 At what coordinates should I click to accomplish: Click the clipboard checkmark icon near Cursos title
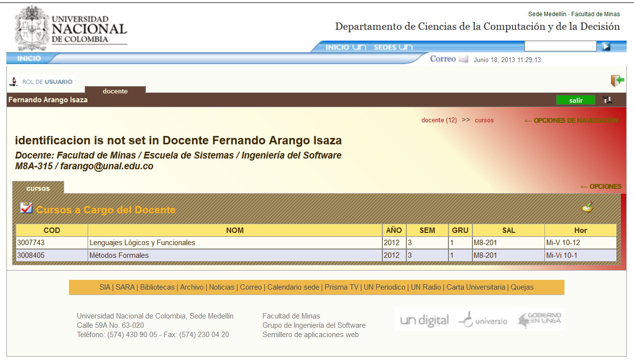click(26, 208)
